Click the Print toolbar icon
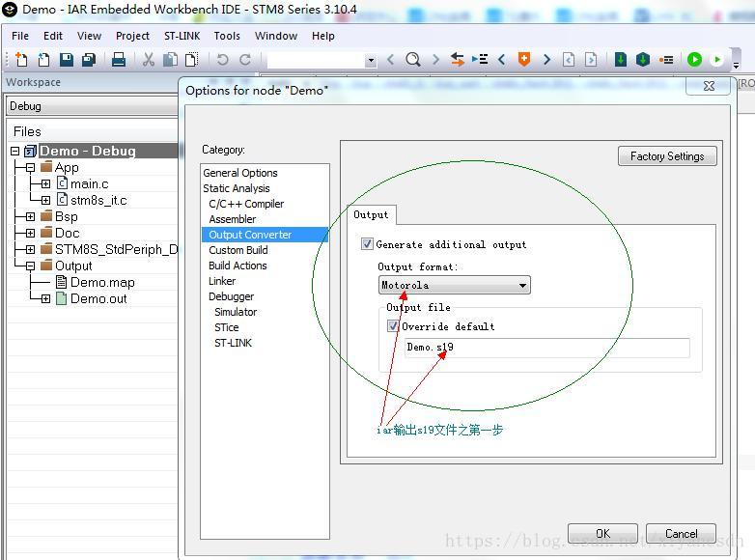Viewport: 755px width, 560px height. [119, 59]
